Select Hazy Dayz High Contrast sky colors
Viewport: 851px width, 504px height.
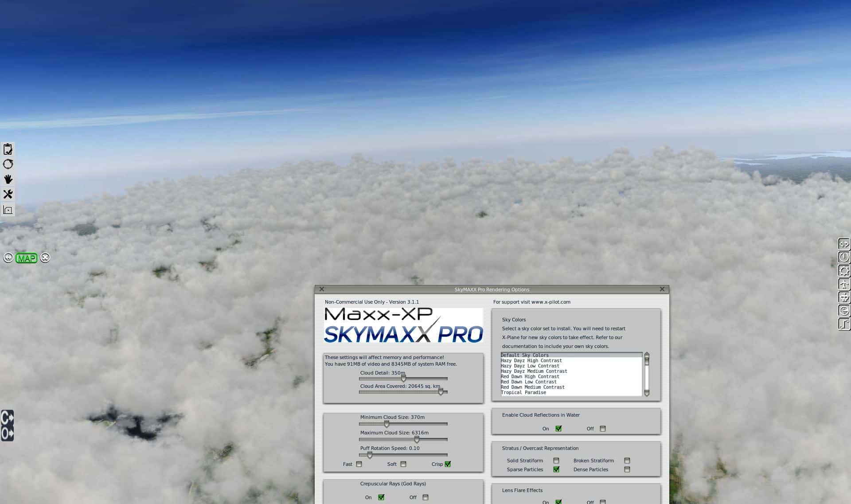pos(531,361)
